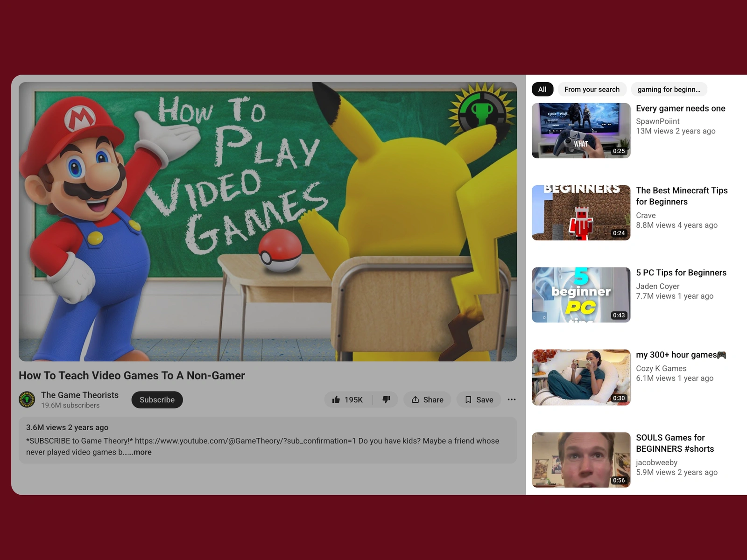Open the GameTheory subscribe URL in description
The width and height of the screenshot is (747, 560).
point(245,441)
